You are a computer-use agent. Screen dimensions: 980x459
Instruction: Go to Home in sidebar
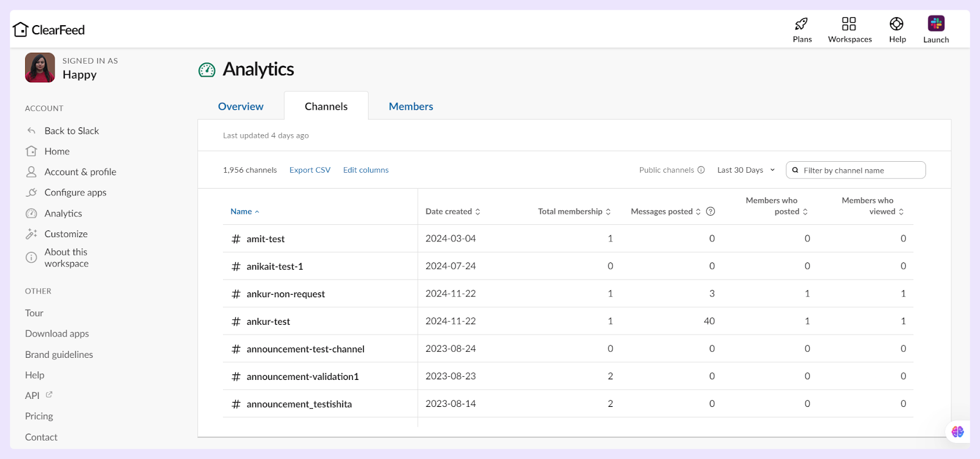[x=57, y=151]
